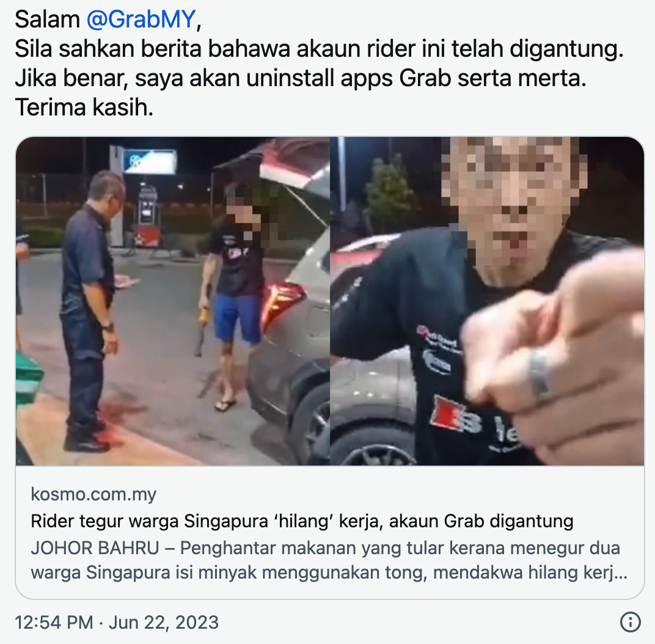Click the 12:54 PM timestamp
This screenshot has height=644, width=655.
(x=54, y=622)
